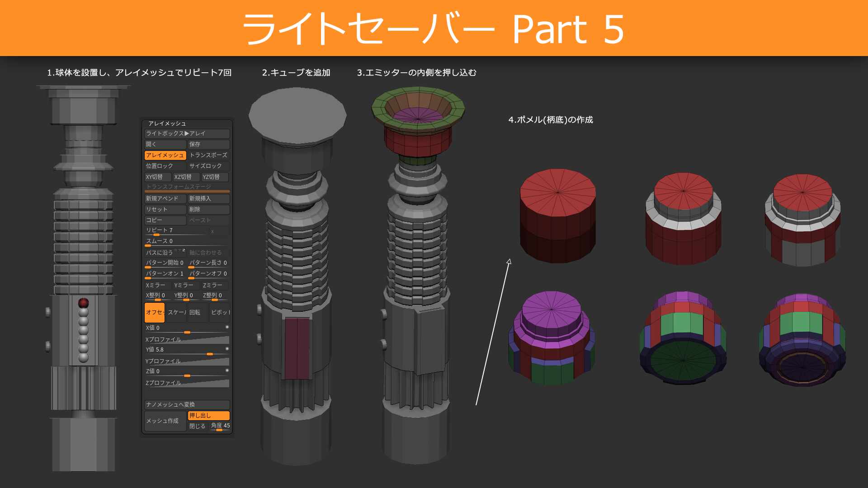Image resolution: width=868 pixels, height=488 pixels.
Task: Toggle the アレイメッシュ mode button
Action: [165, 155]
